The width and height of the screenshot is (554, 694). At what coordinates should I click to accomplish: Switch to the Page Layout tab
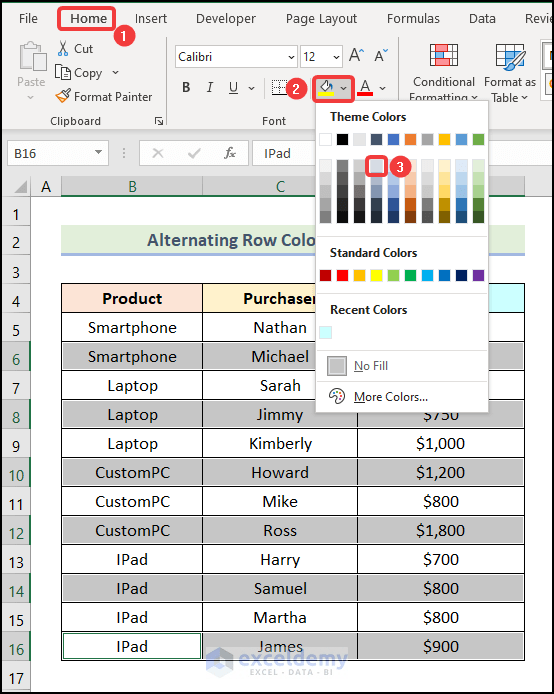coord(321,19)
